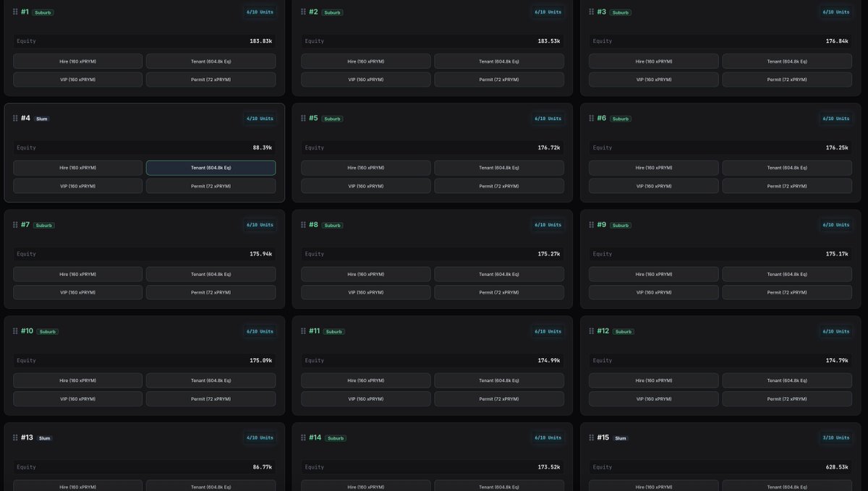
Task: Click the drag handle icon of card #4
Action: click(15, 118)
